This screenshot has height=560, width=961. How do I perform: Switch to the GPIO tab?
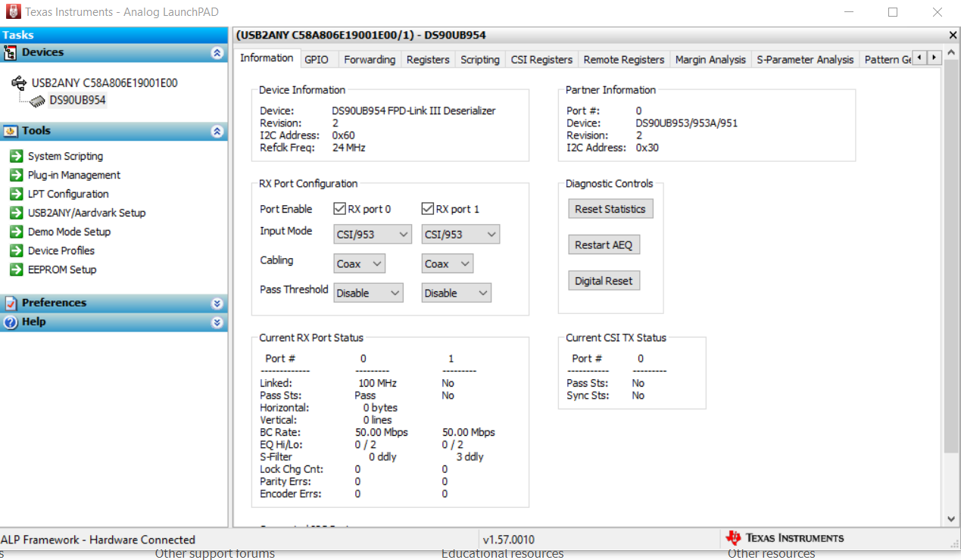click(318, 58)
